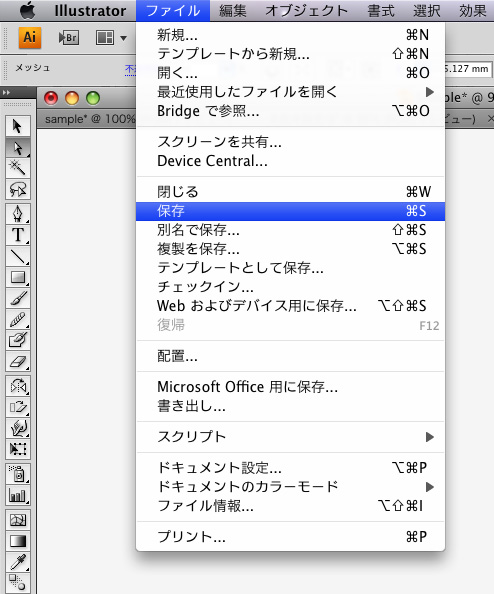Select the Pen tool

[x=17, y=214]
